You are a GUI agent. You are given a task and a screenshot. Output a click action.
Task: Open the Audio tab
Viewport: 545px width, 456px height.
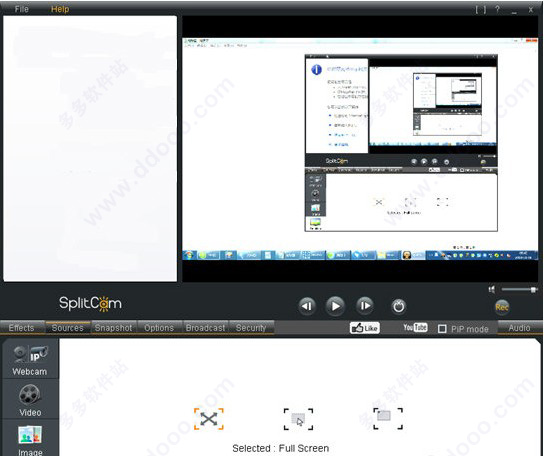click(x=519, y=328)
